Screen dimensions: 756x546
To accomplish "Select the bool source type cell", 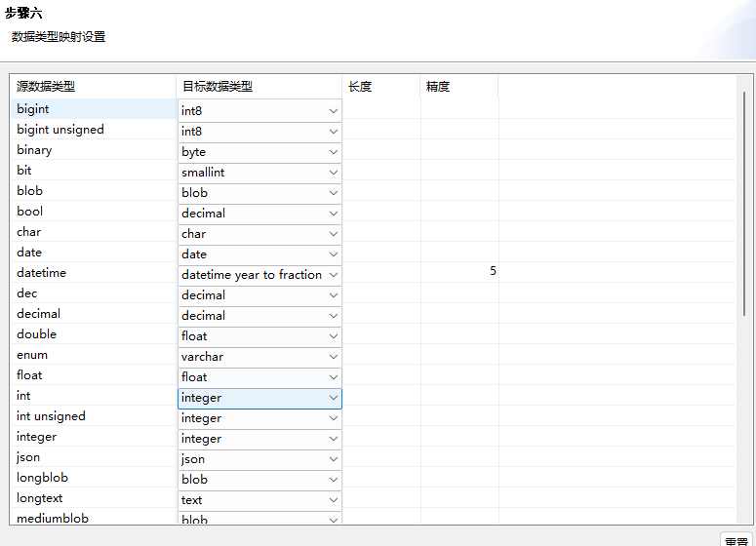I will [94, 211].
